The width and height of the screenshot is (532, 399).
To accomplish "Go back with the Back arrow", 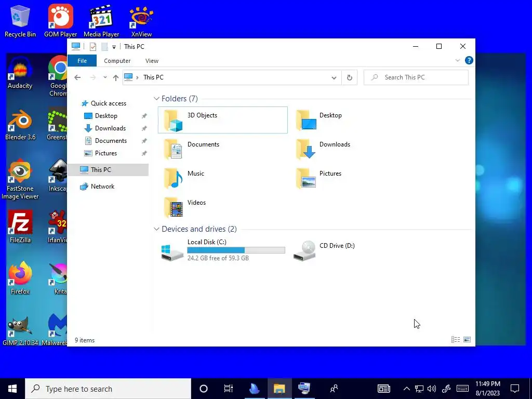I will pos(77,77).
